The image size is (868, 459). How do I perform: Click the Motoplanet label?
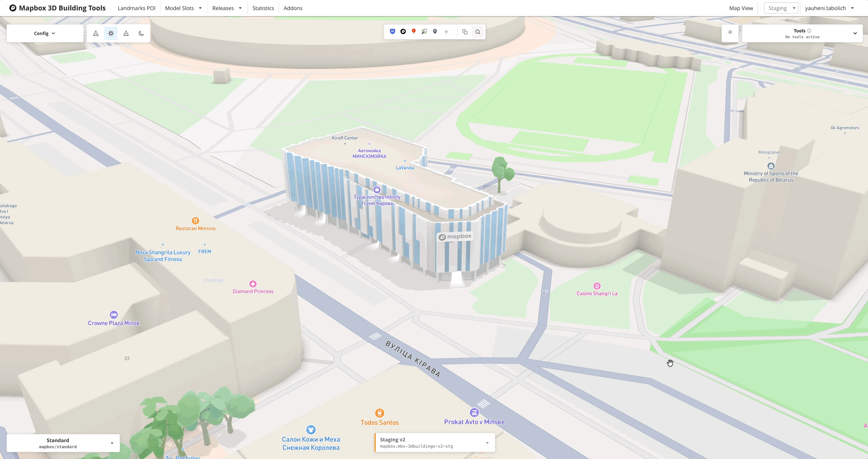pyautogui.click(x=769, y=152)
